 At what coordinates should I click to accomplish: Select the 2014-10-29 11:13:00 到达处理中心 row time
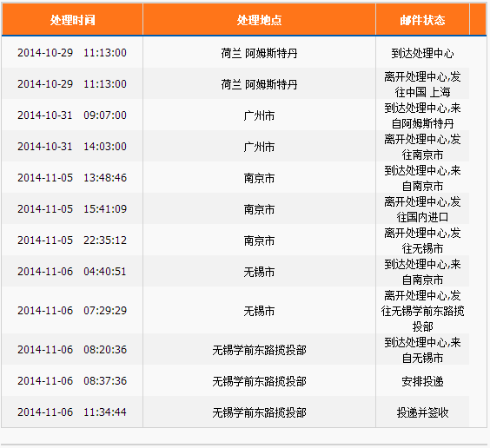tap(72, 53)
